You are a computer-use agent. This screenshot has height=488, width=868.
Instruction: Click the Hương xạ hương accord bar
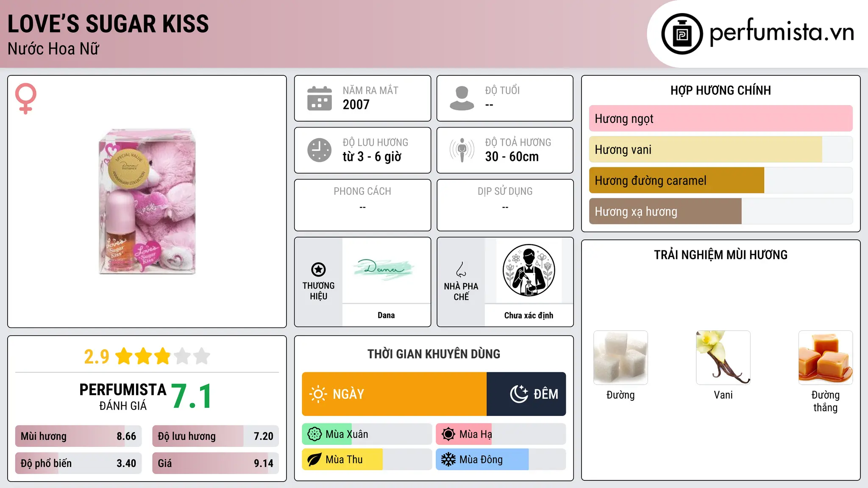pyautogui.click(x=721, y=211)
